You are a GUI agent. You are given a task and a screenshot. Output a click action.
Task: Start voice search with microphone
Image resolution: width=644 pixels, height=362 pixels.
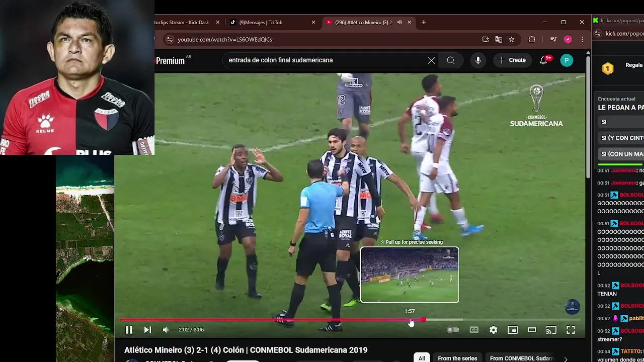pyautogui.click(x=478, y=60)
